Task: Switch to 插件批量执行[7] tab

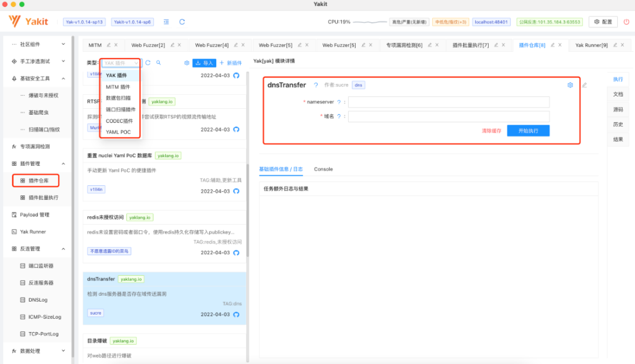Action: (x=470, y=45)
